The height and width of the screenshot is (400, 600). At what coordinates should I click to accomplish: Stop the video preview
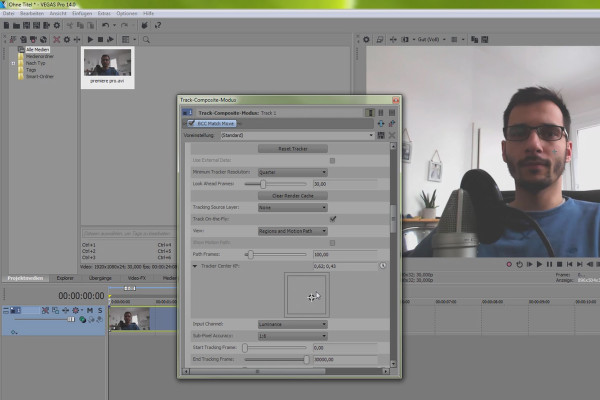[559, 264]
